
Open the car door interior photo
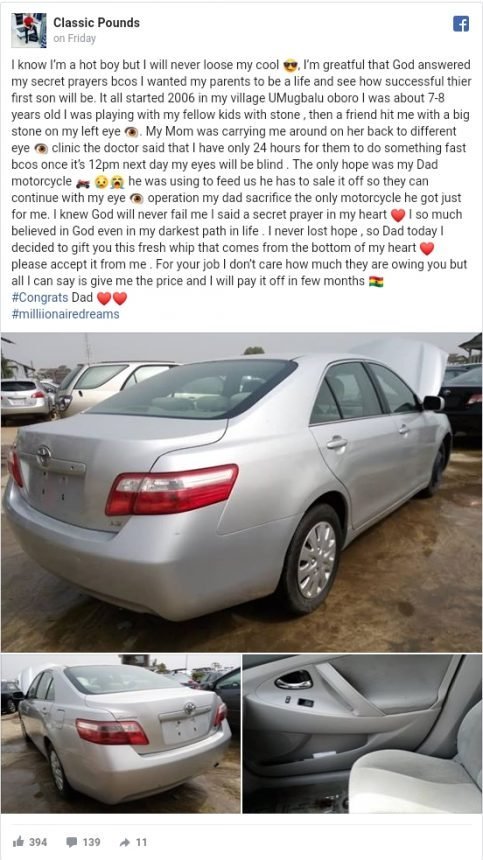pos(362,733)
